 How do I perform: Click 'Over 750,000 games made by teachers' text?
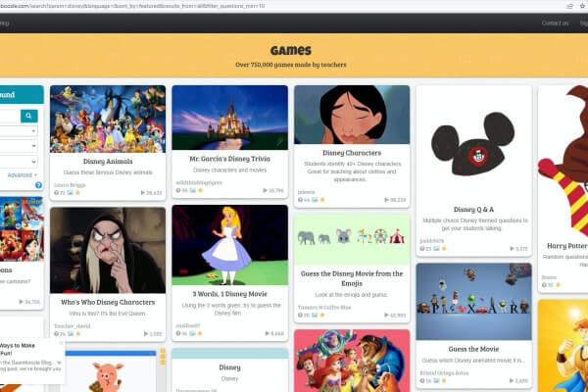[x=291, y=65]
